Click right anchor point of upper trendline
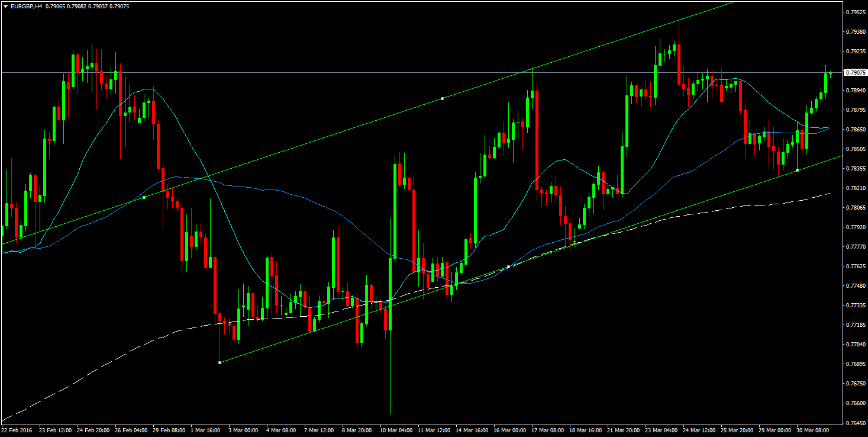 click(443, 98)
